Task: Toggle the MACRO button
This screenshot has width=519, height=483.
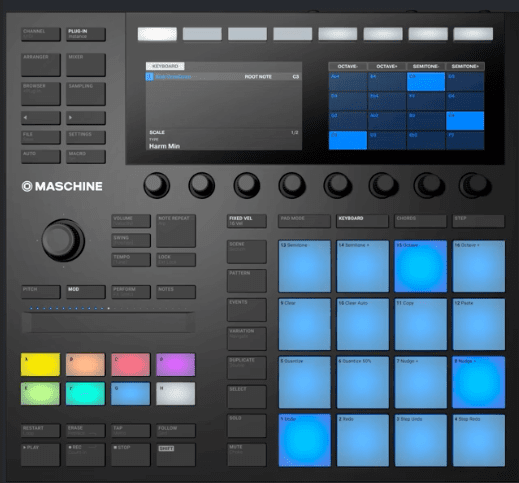Action: pos(86,156)
